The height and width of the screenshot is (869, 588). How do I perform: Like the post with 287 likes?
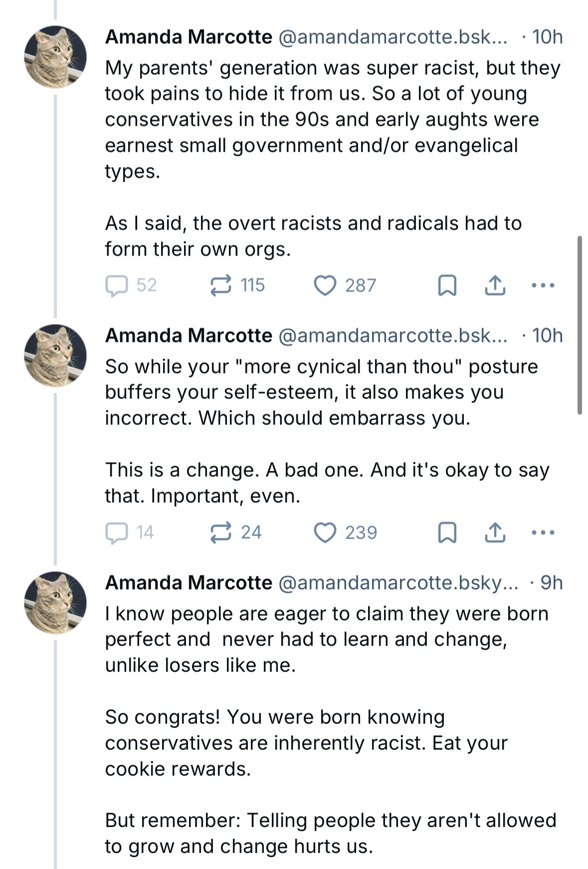325,286
